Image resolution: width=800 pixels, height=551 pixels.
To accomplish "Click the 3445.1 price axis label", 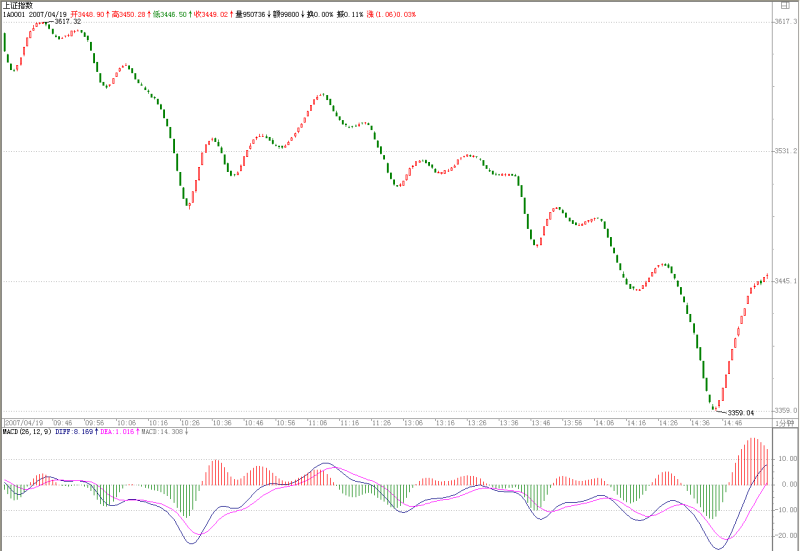I will (786, 281).
